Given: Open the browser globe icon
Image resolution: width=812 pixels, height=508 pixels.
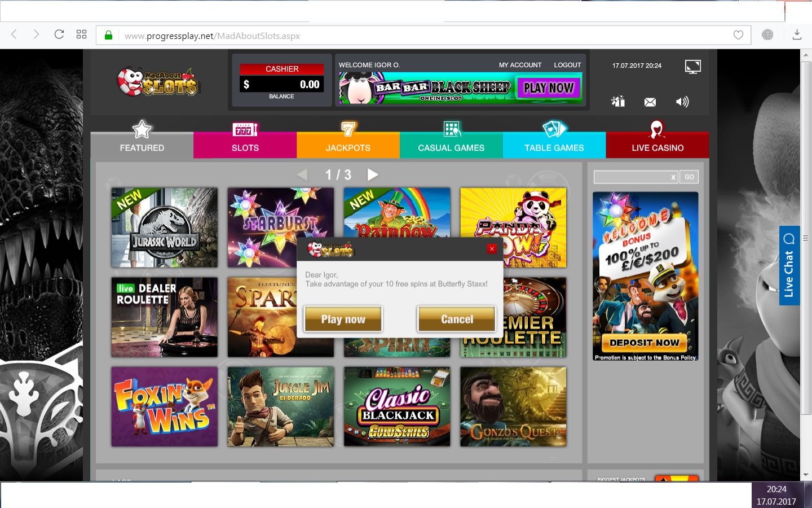Looking at the screenshot, I should [x=767, y=34].
